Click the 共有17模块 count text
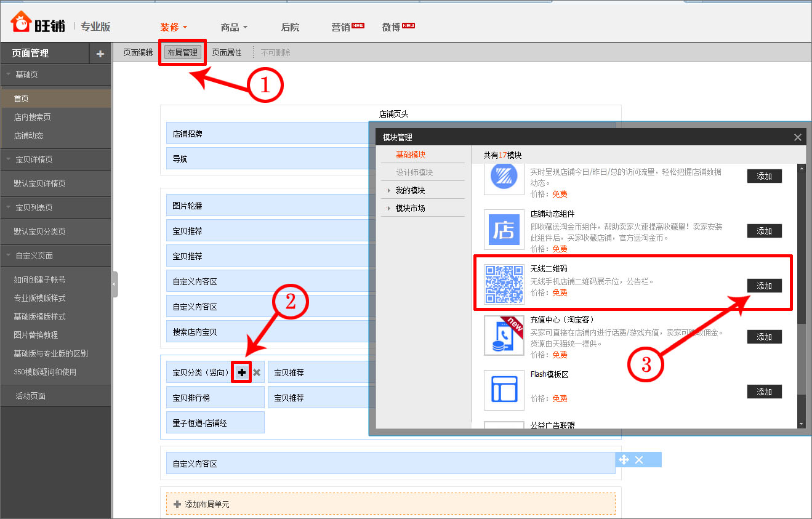The image size is (812, 519). click(502, 155)
